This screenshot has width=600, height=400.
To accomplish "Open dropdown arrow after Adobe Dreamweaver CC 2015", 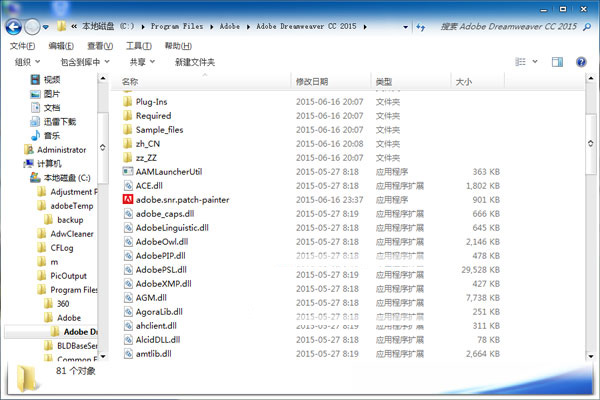I will pyautogui.click(x=365, y=27).
